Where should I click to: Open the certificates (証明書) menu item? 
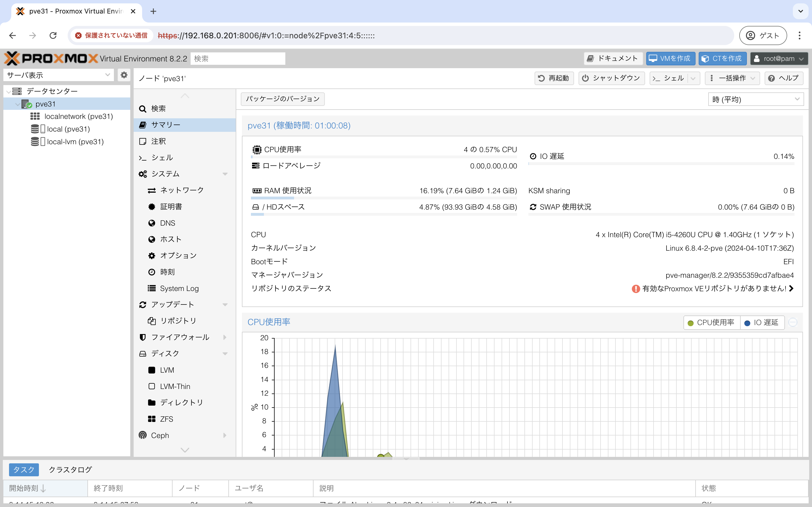pos(171,206)
